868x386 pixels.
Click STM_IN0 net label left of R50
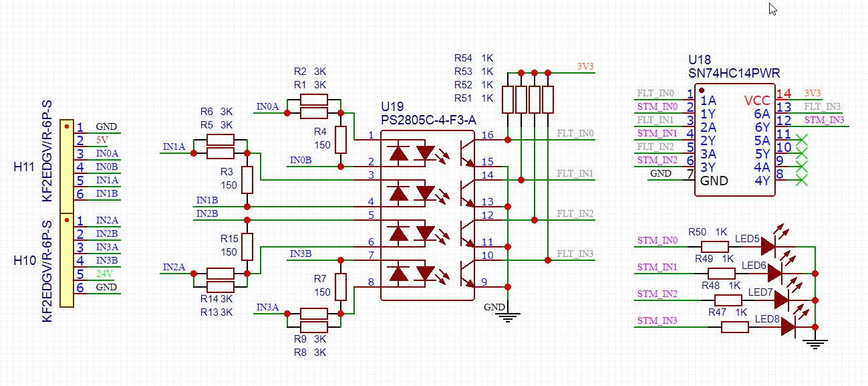(x=658, y=239)
